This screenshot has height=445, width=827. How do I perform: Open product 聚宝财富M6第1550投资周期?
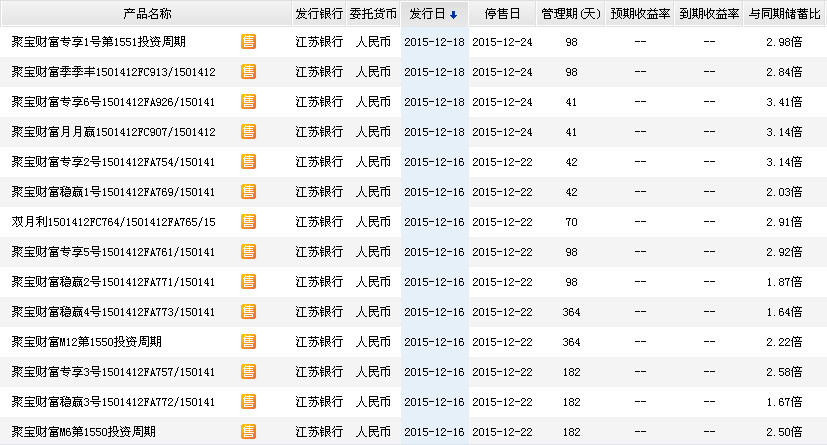(84, 432)
